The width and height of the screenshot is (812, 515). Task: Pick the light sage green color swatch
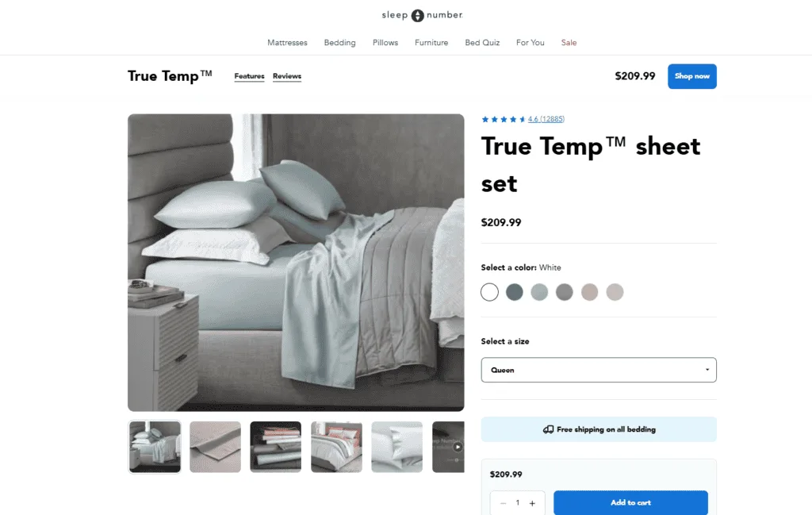539,292
